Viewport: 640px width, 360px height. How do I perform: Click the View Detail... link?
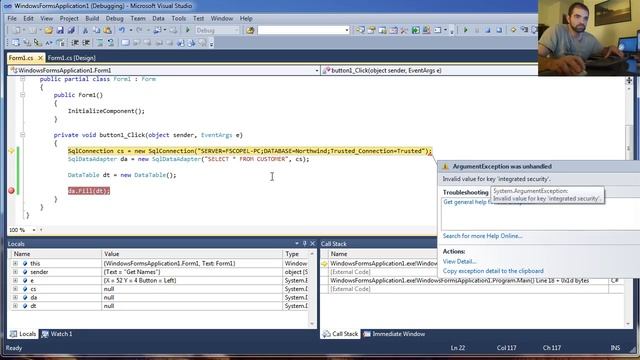pyautogui.click(x=459, y=261)
